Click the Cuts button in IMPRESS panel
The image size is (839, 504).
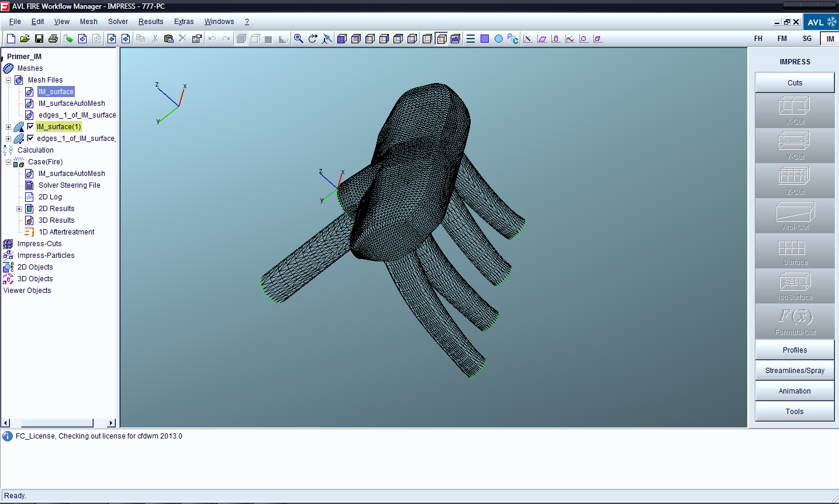coord(795,82)
